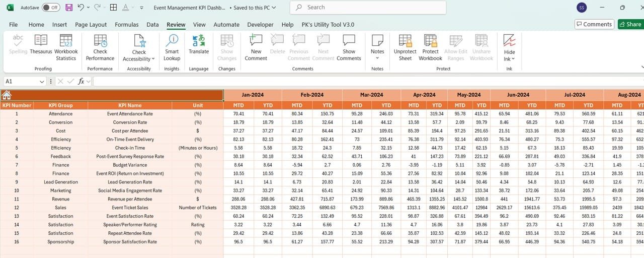Click the Share button

coord(629,24)
